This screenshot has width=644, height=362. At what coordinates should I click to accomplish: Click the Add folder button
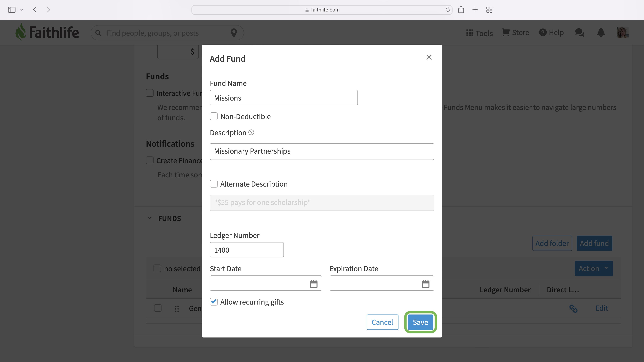552,243
